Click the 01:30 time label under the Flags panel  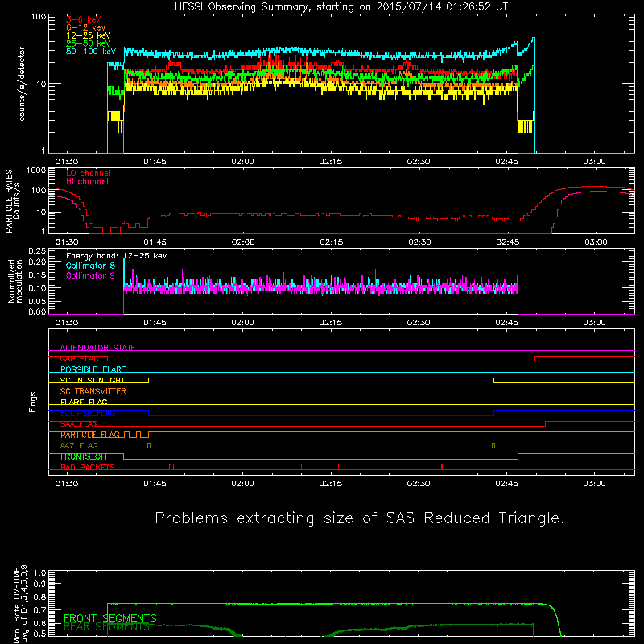click(x=67, y=484)
